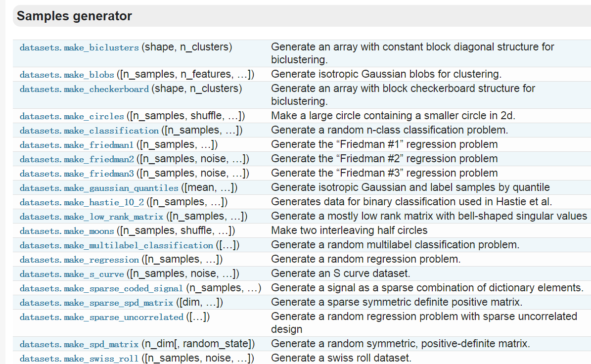The width and height of the screenshot is (591, 364).
Task: Open the datasets.make_s_curve link
Action: 72,274
